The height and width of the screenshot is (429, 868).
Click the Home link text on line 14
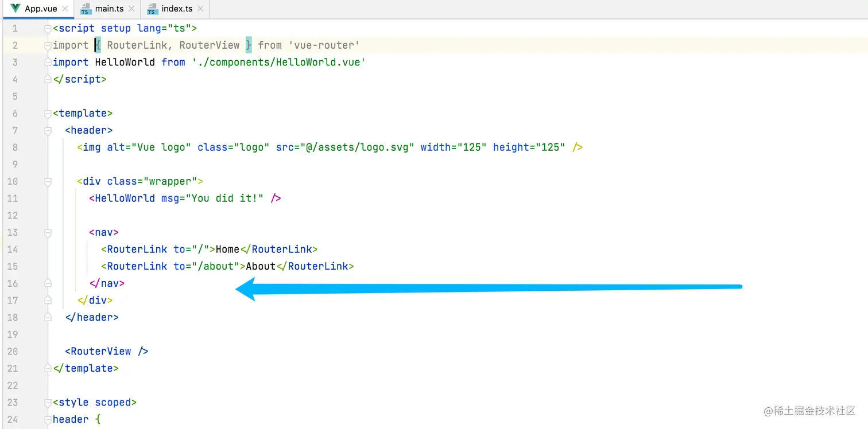coord(227,249)
